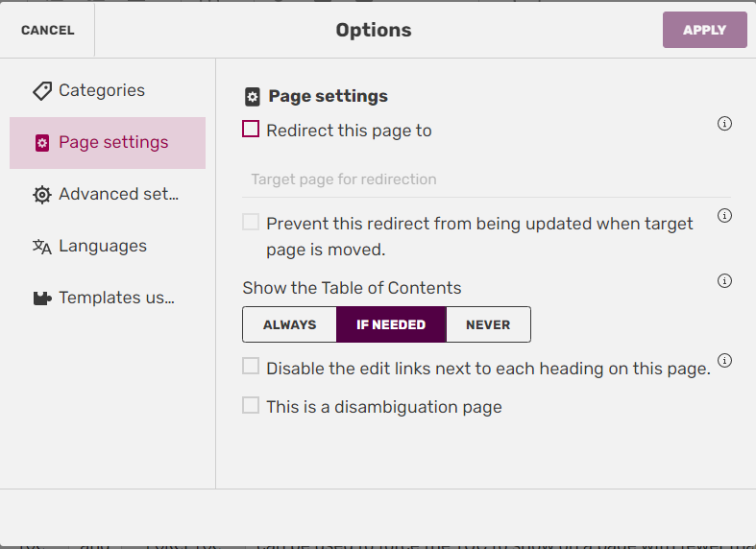
Task: Click the Languages translate icon
Action: pos(42,247)
